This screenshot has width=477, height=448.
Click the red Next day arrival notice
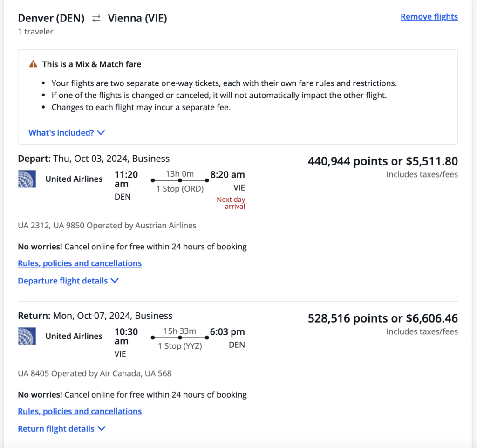(x=231, y=203)
